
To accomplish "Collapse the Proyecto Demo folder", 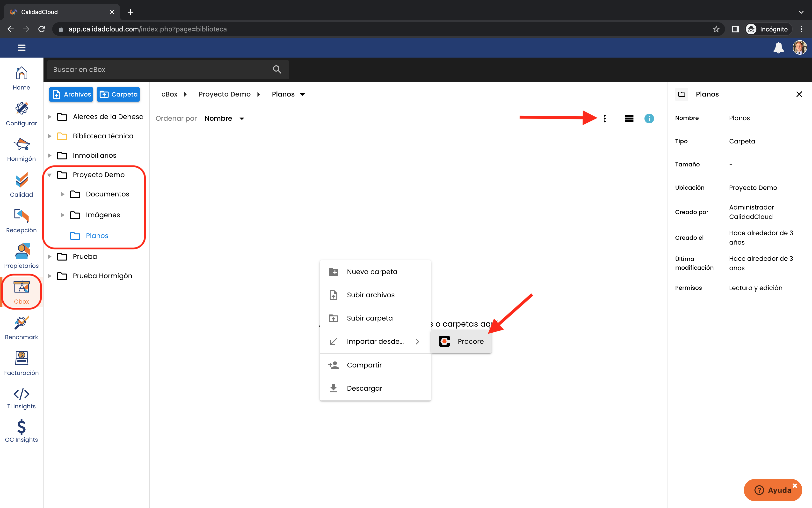I will [49, 175].
